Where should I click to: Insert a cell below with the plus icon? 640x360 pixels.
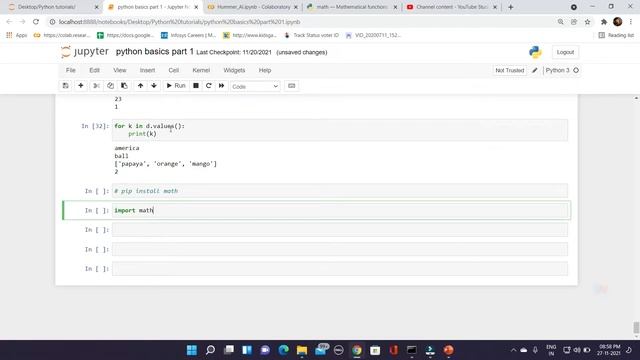tap(81, 86)
